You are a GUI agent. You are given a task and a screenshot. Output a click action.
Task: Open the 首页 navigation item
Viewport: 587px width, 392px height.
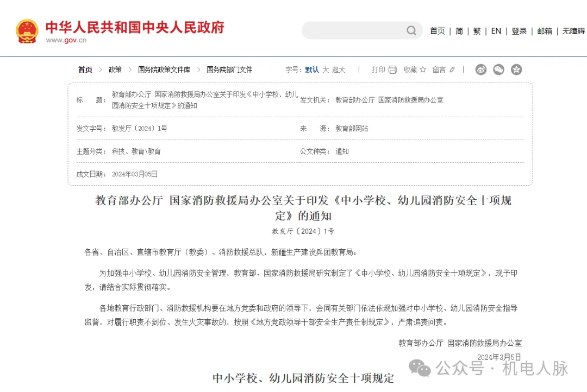438,31
